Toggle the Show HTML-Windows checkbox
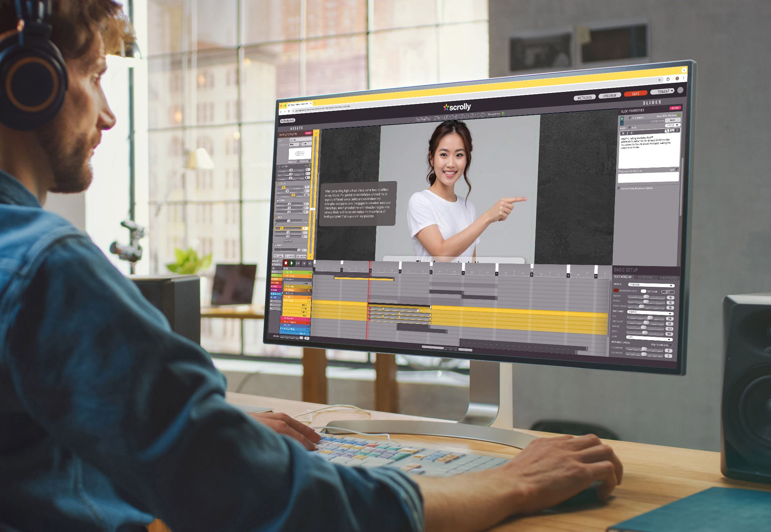Screen dimensions: 771x532 click(679, 115)
